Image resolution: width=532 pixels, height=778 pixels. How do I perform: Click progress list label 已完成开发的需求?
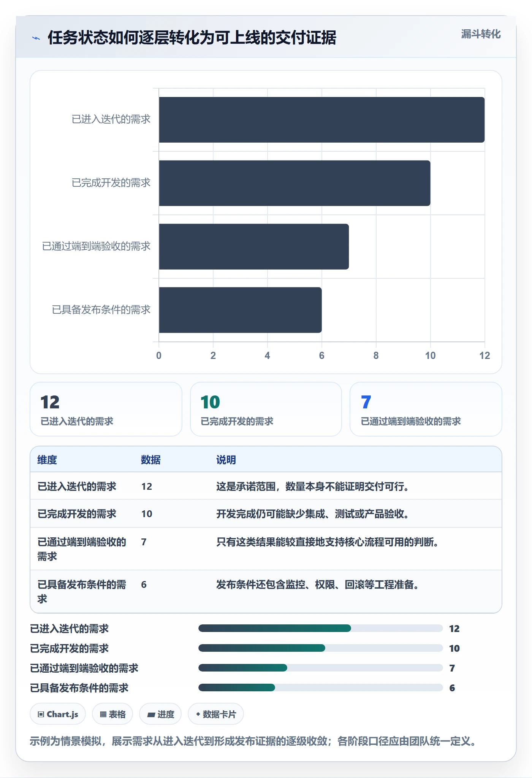click(69, 648)
